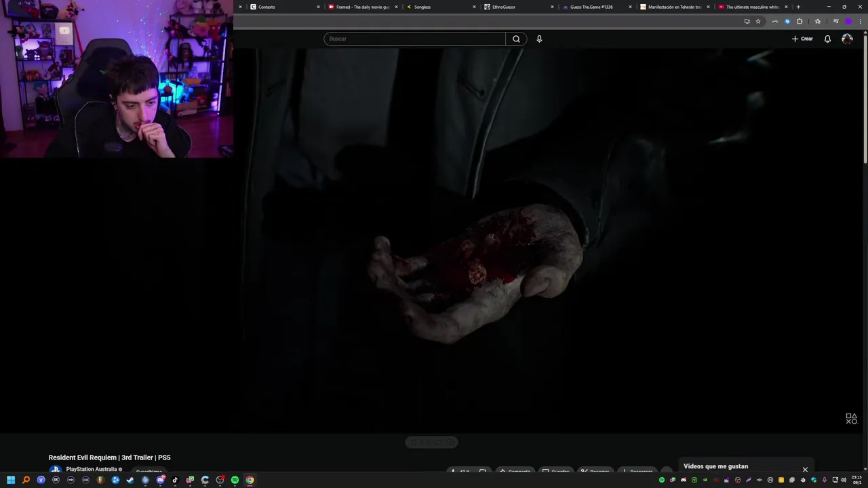
Task: Open TikTok from the taskbar
Action: tap(175, 480)
